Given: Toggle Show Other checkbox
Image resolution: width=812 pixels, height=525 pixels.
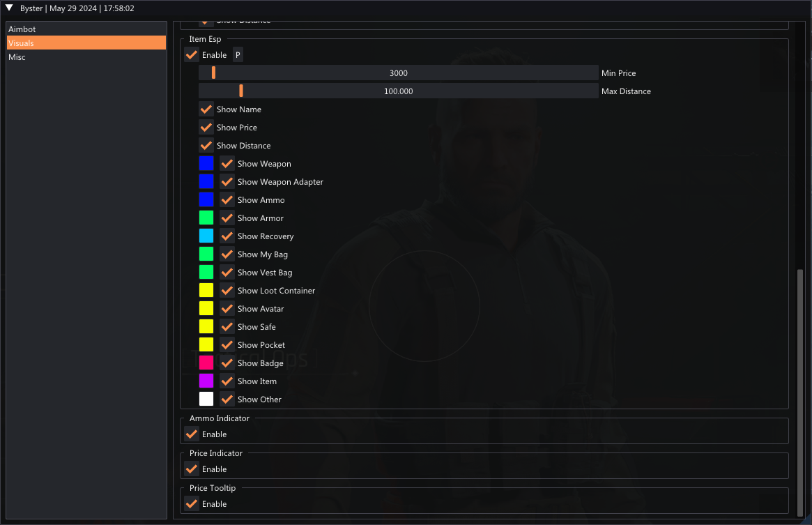Looking at the screenshot, I should tap(227, 400).
